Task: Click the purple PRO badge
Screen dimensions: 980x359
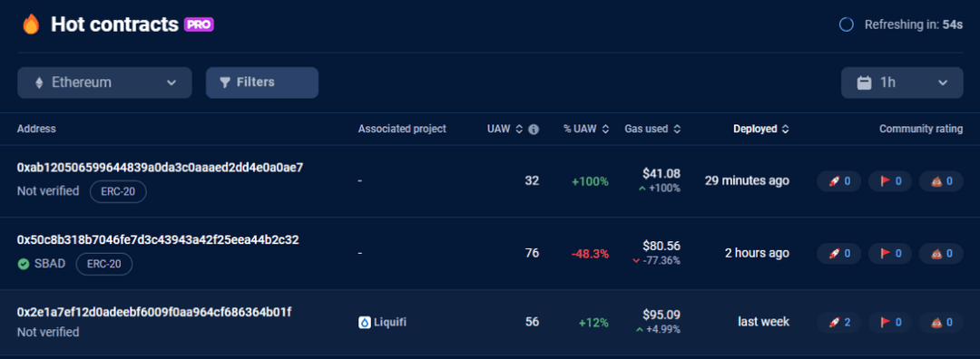Action: click(200, 24)
